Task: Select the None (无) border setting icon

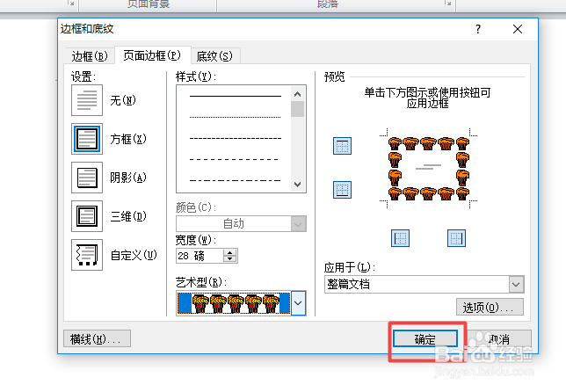Action: click(x=87, y=100)
